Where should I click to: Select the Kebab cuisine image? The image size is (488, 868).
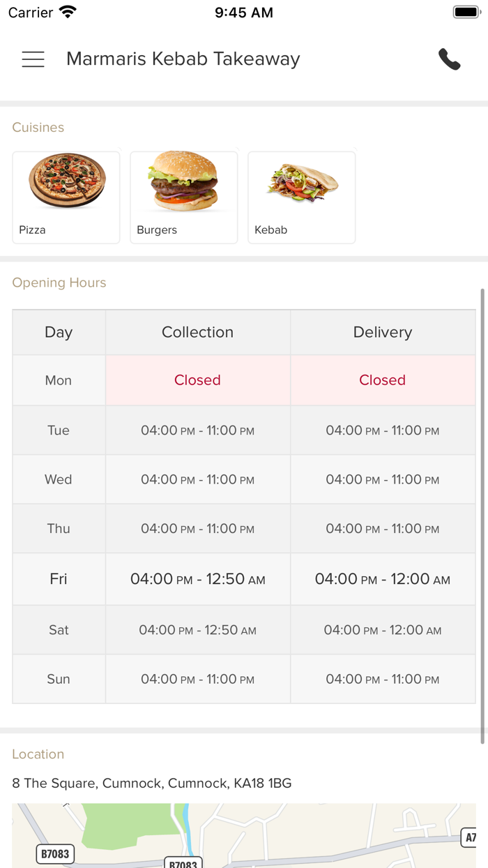point(301,183)
